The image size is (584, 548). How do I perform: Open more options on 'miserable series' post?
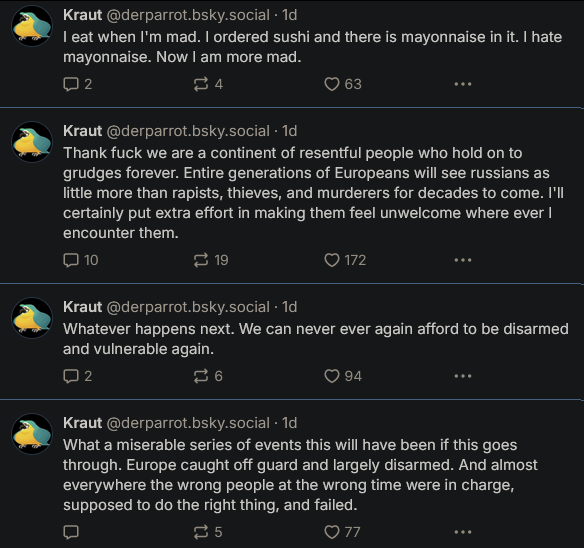[463, 532]
